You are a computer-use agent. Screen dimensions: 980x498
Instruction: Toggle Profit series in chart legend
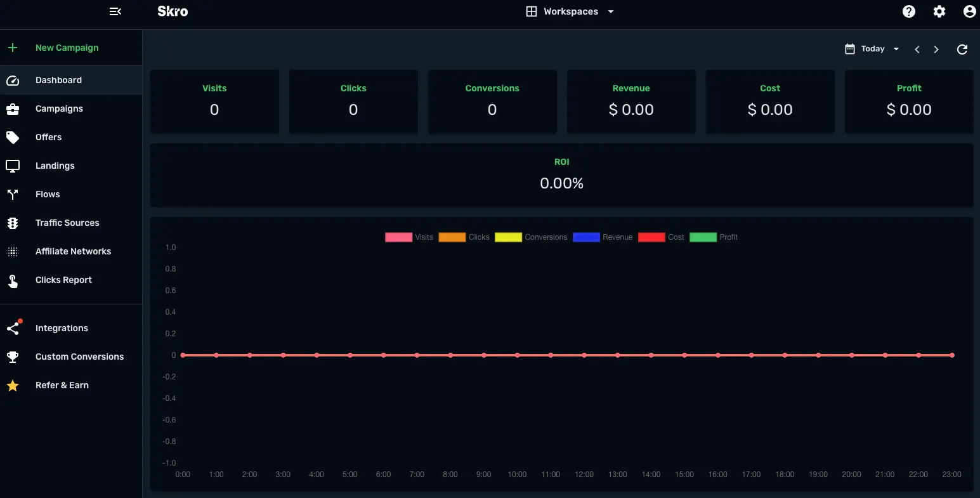pyautogui.click(x=714, y=237)
